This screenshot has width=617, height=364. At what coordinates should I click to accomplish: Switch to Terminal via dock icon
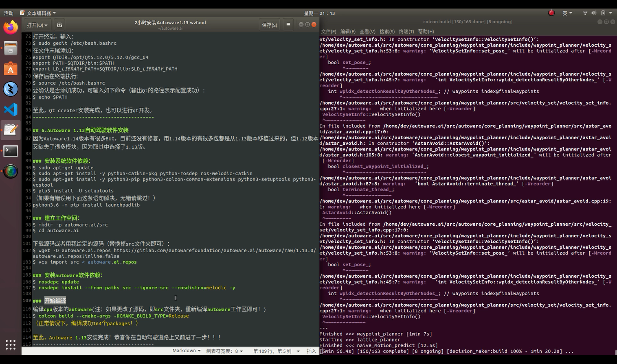click(x=11, y=151)
